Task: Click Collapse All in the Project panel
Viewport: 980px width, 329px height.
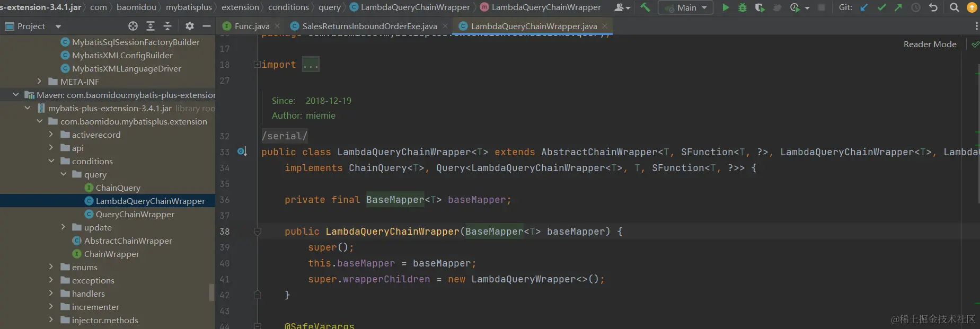Action: 167,26
